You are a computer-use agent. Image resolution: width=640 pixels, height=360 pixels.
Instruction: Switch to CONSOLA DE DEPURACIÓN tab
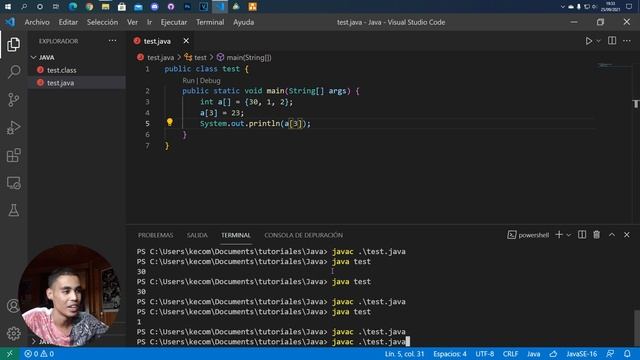coord(303,235)
